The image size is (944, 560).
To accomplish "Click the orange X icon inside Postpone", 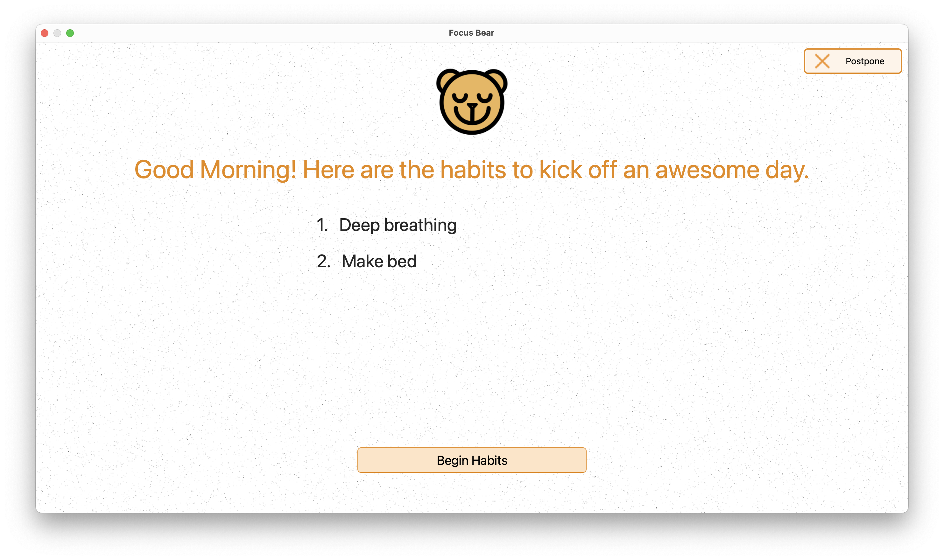I will point(822,61).
